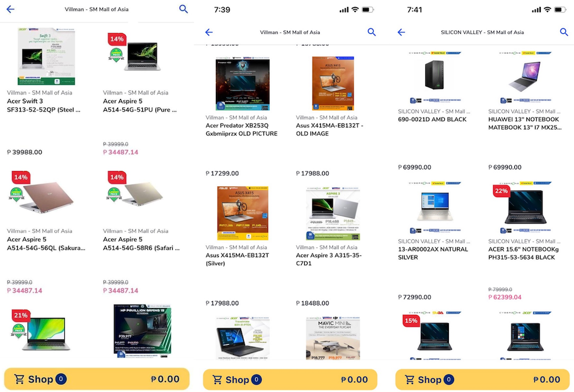Search within SILICON VALLEY store
Screen dimensions: 574x392
pyautogui.click(x=564, y=32)
